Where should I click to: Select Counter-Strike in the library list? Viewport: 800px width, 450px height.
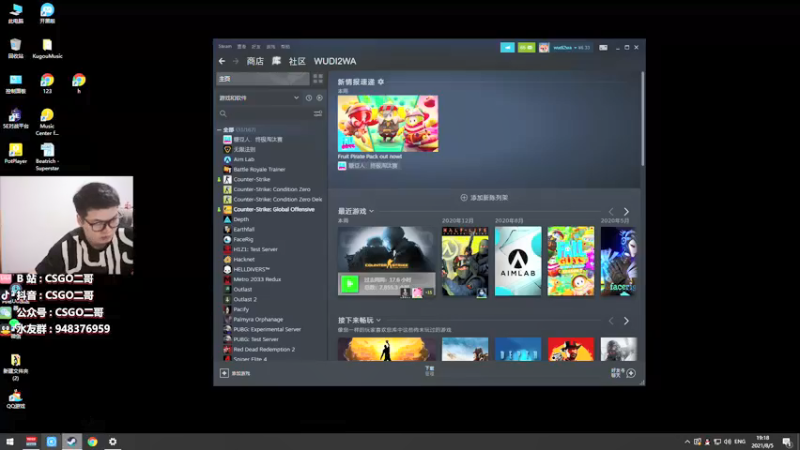[x=252, y=180]
